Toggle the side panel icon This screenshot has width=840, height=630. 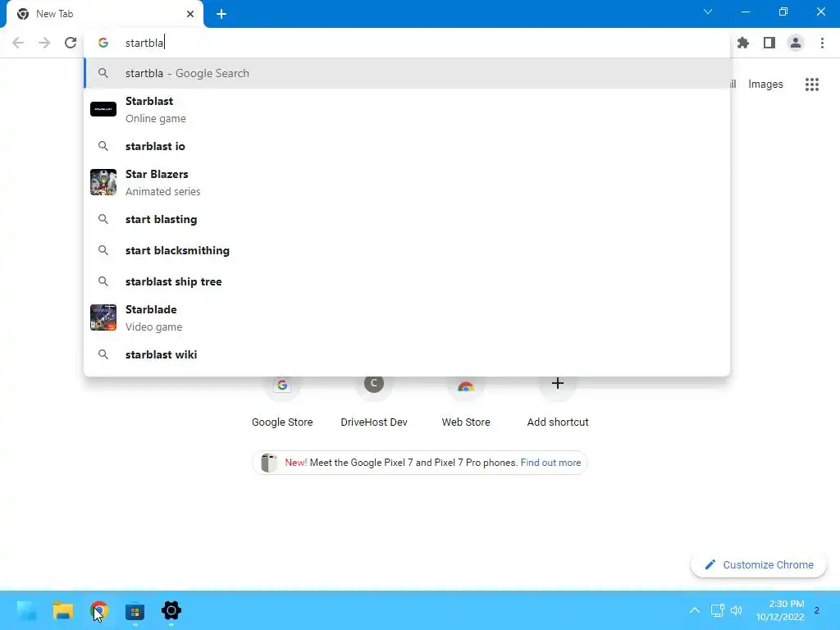[x=769, y=43]
